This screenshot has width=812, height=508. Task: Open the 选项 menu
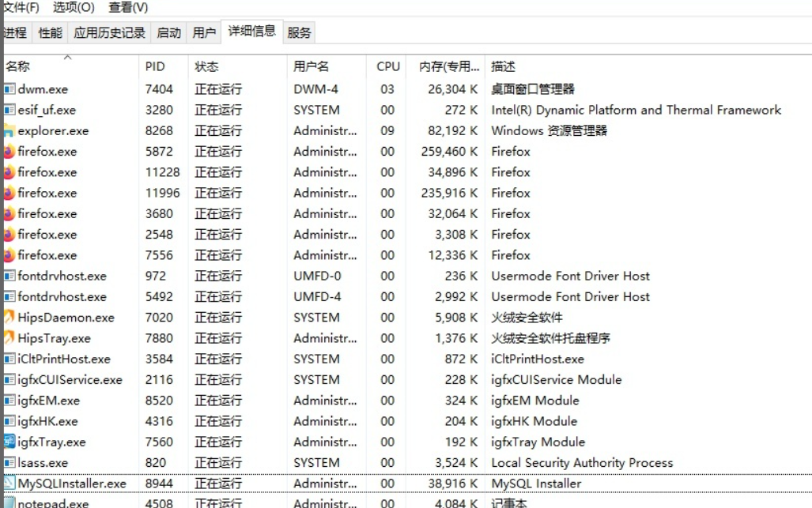73,7
